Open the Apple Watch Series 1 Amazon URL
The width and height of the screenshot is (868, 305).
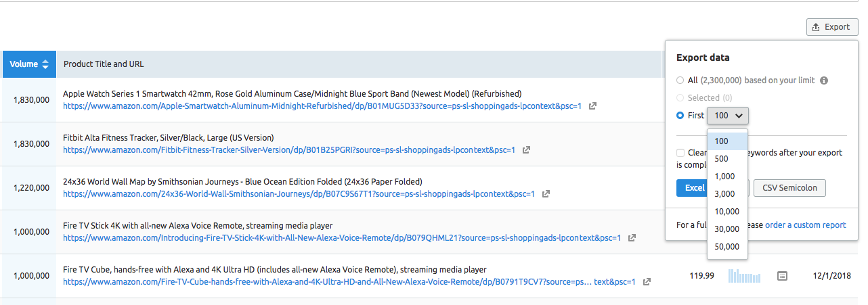click(x=322, y=106)
